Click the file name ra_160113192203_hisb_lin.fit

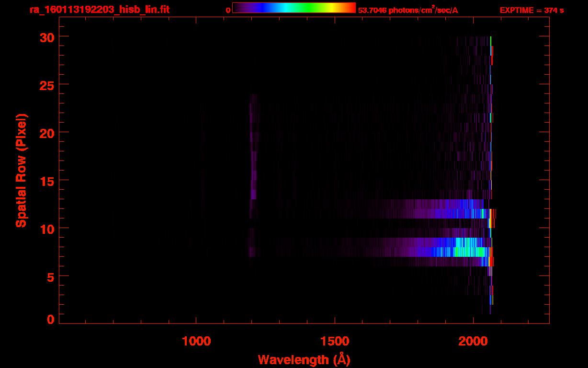coord(99,10)
